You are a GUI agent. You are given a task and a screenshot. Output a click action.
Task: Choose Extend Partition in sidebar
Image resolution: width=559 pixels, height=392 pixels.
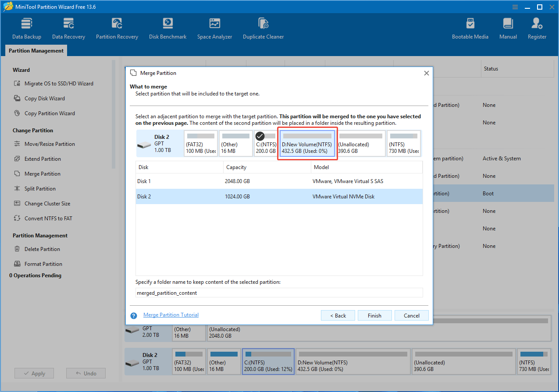coord(38,159)
